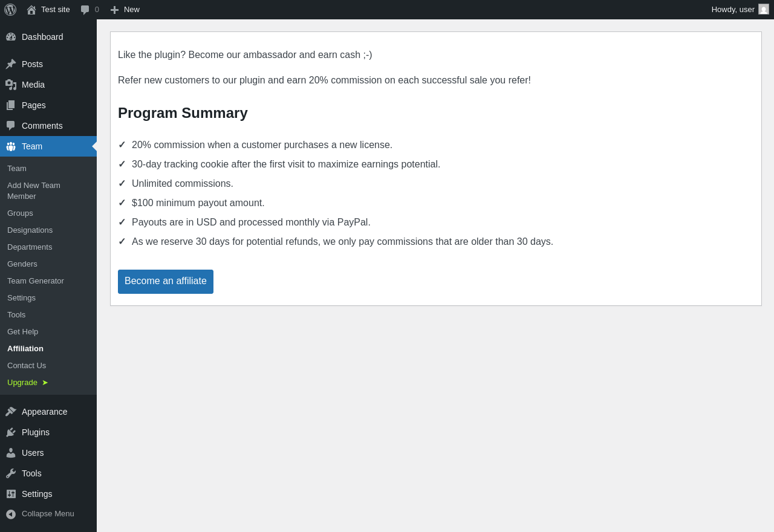Image resolution: width=774 pixels, height=532 pixels.
Task: Open the Departments submenu link
Action: point(30,247)
